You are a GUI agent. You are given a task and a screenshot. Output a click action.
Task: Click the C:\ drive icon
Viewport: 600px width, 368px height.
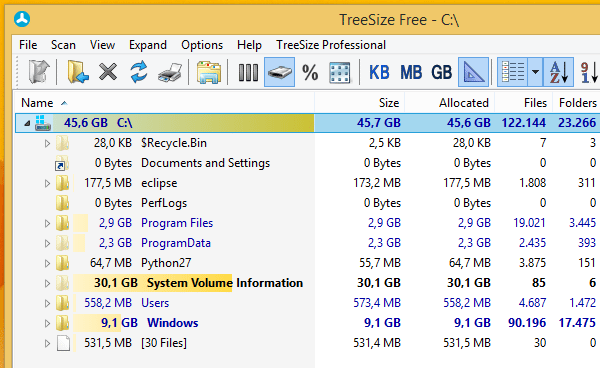click(42, 123)
